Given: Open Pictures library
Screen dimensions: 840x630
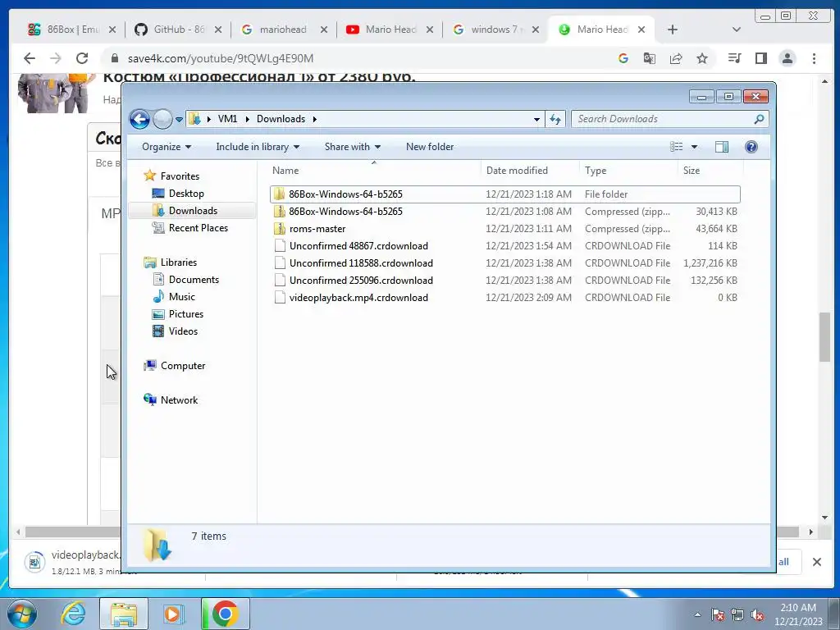Looking at the screenshot, I should [x=186, y=314].
